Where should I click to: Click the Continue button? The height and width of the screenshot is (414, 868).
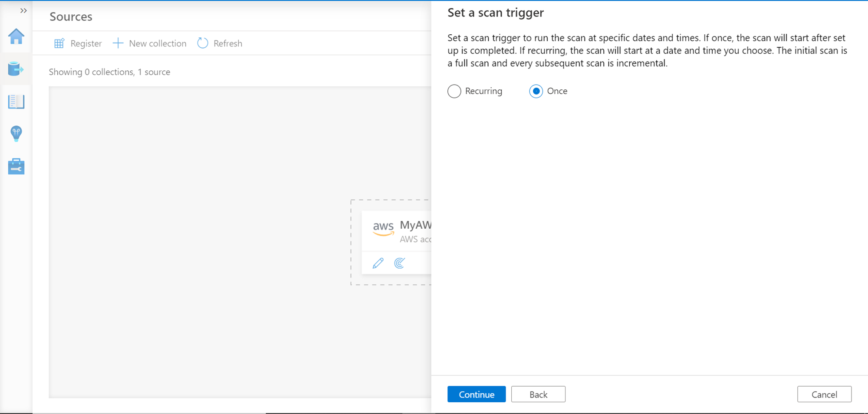point(477,394)
